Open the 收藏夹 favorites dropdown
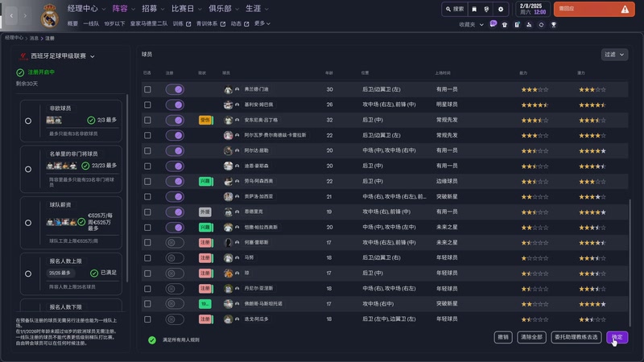644x362 pixels. coord(471,25)
